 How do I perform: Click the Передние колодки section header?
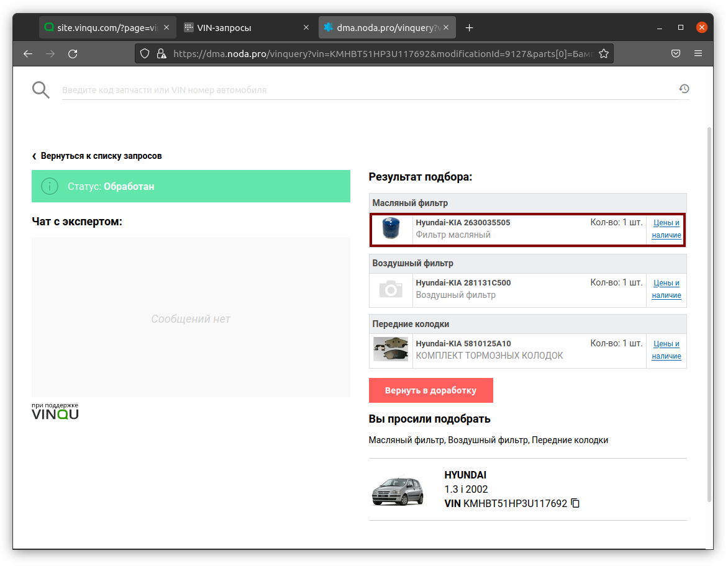[x=528, y=324]
